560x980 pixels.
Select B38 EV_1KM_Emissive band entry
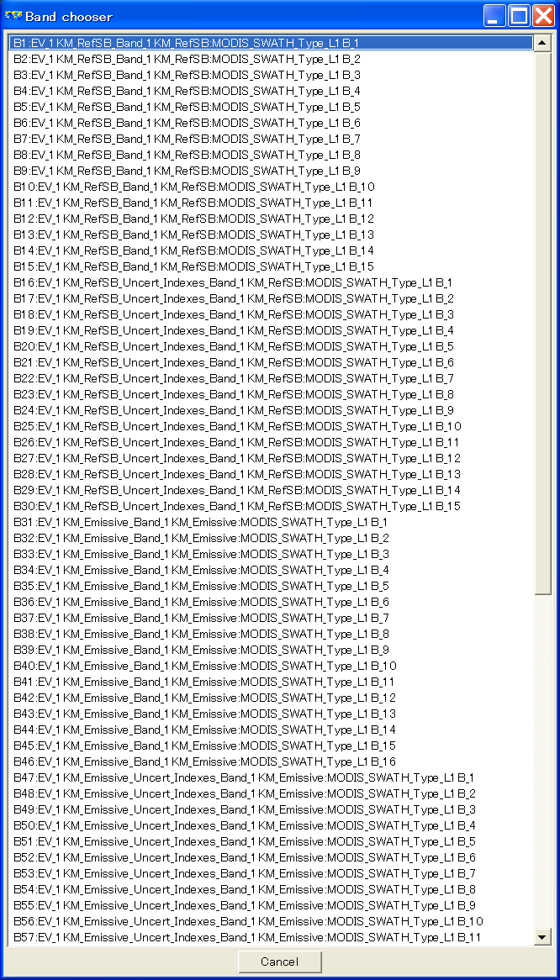(272, 634)
